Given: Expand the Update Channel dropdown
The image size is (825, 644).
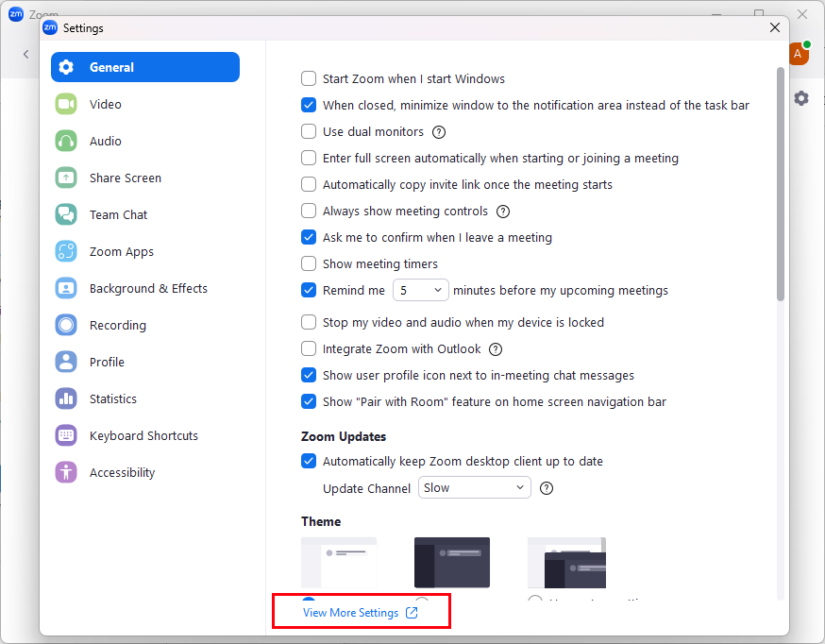Looking at the screenshot, I should (x=474, y=488).
